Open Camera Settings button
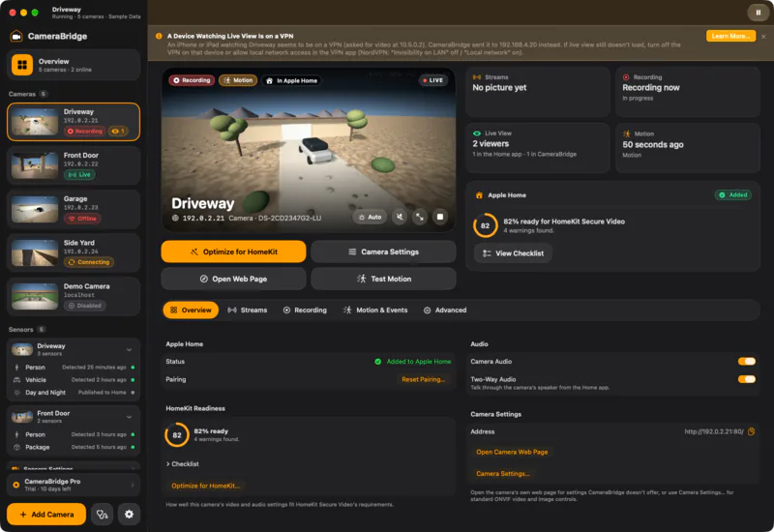Screen dimensions: 774x532 (x=383, y=251)
